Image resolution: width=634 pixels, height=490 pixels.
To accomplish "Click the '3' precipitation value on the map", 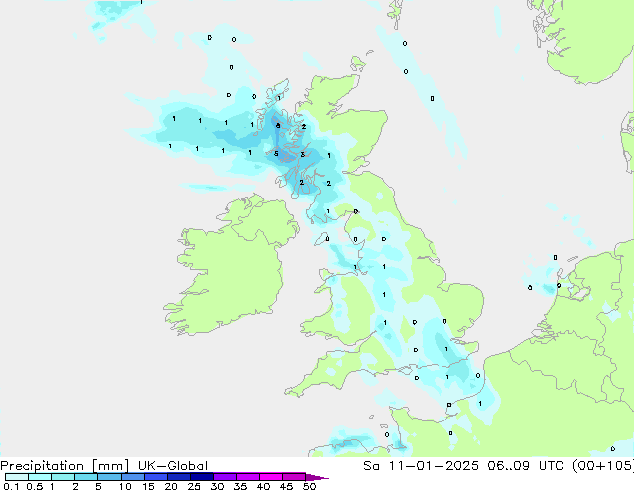I will (x=302, y=154).
